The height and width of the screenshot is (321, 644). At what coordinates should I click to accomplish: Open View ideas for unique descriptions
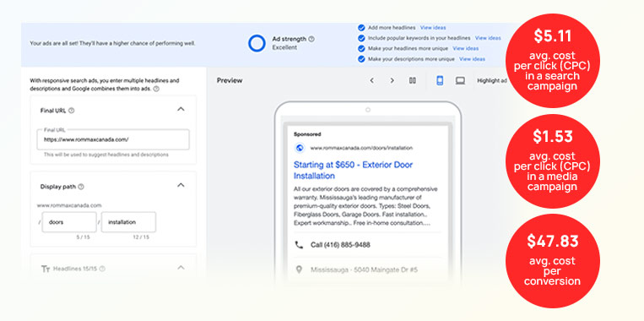point(472,59)
